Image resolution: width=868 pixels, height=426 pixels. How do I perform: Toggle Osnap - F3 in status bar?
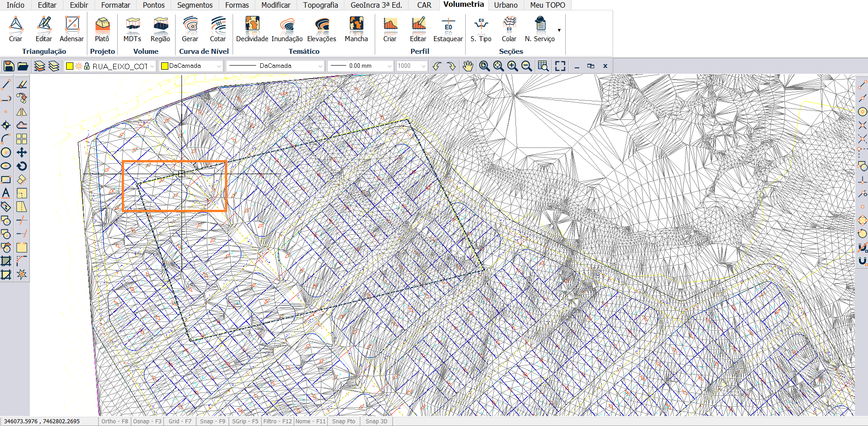click(x=147, y=421)
